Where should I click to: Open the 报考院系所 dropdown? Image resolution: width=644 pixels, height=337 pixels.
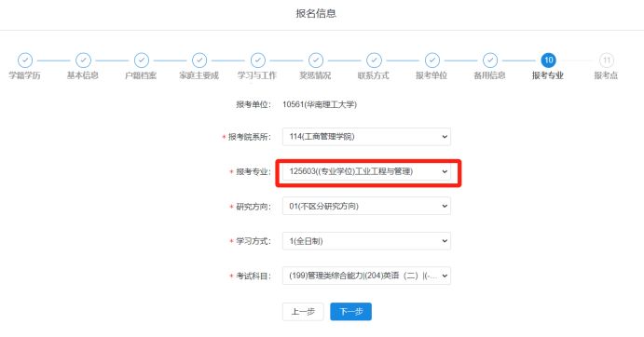pyautogui.click(x=366, y=137)
